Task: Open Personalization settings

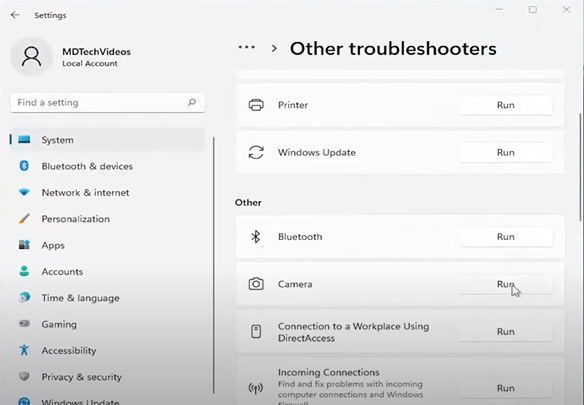Action: 107,218
